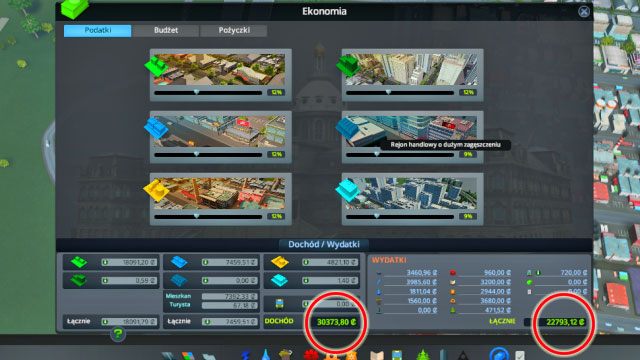
Task: Click the 471,52 expense value
Action: click(498, 310)
